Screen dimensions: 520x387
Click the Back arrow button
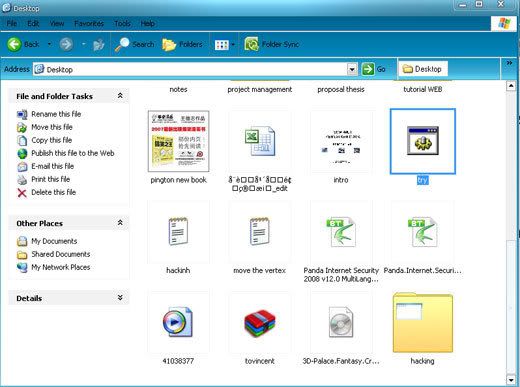15,44
